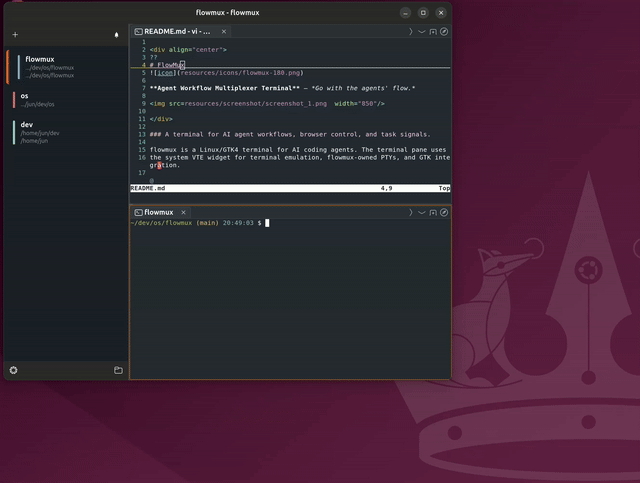Click the folder icon in sidebar footer
The height and width of the screenshot is (483, 640).
[118, 370]
